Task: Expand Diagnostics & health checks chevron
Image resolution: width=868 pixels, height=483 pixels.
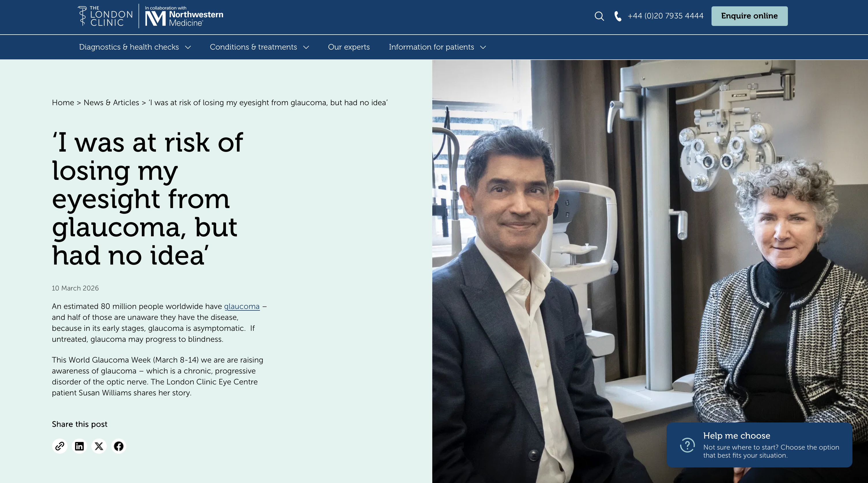Action: point(188,47)
